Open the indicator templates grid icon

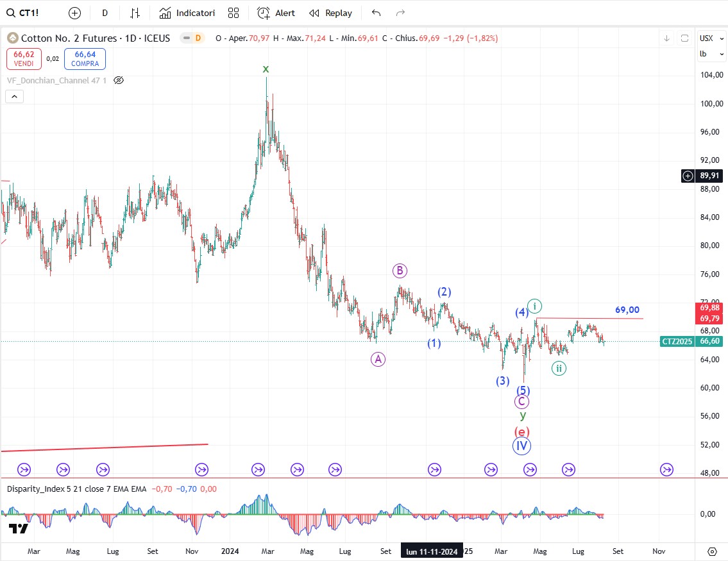click(x=233, y=13)
